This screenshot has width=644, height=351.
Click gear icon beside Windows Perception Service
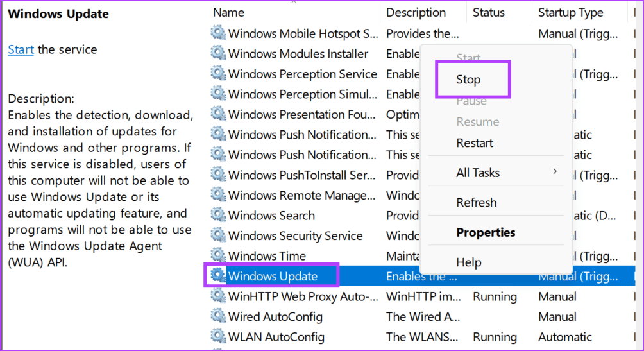pyautogui.click(x=218, y=73)
